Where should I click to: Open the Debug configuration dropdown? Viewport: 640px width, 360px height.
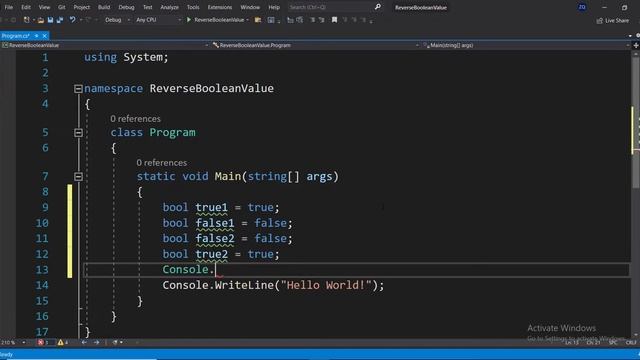point(117,20)
